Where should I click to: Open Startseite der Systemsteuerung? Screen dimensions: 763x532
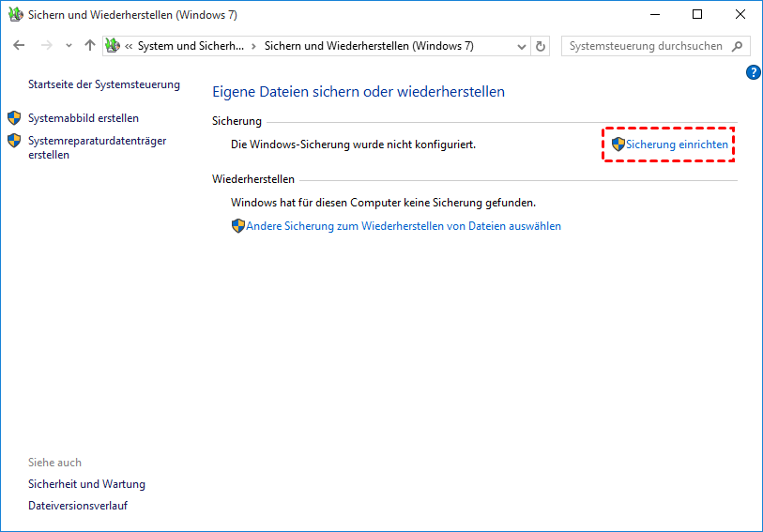click(104, 84)
